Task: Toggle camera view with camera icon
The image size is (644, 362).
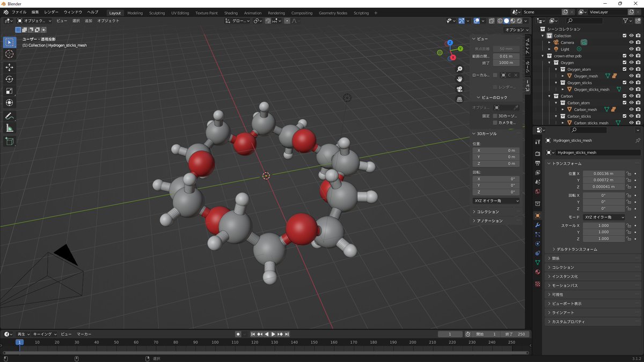Action: (459, 90)
